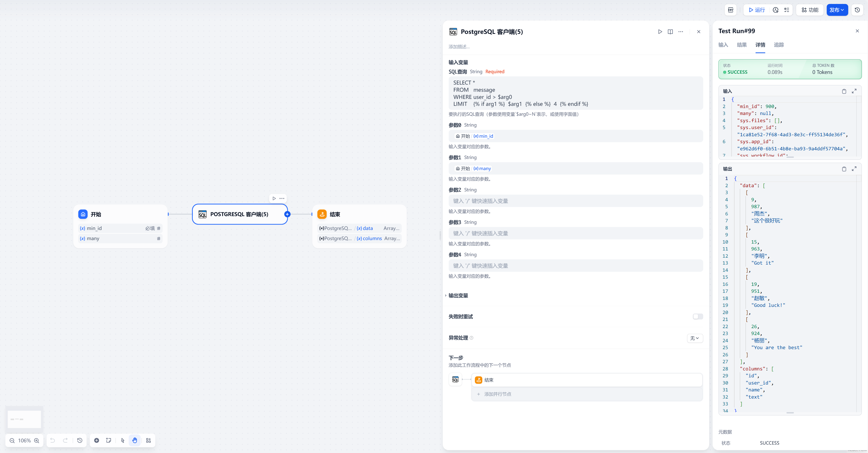This screenshot has height=453, width=868.
Task: Zoom out the canvas
Action: coord(12,441)
